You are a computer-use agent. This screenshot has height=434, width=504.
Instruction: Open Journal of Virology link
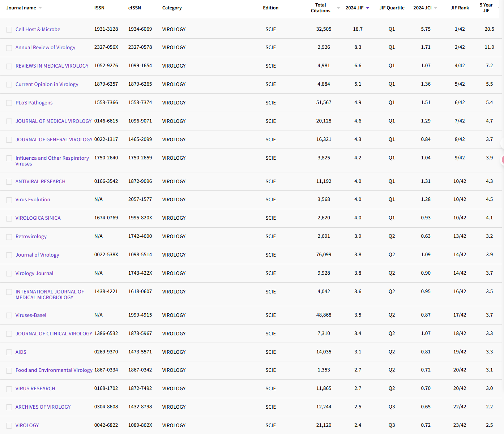(37, 255)
